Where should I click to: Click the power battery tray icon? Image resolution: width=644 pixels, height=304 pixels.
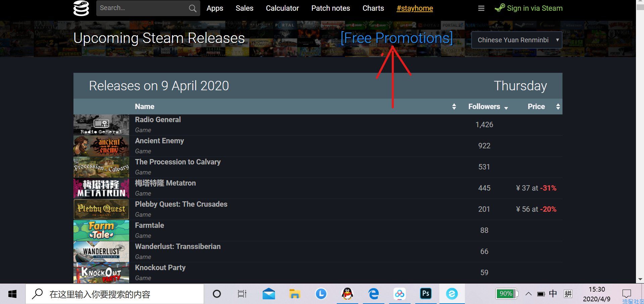[x=541, y=294]
